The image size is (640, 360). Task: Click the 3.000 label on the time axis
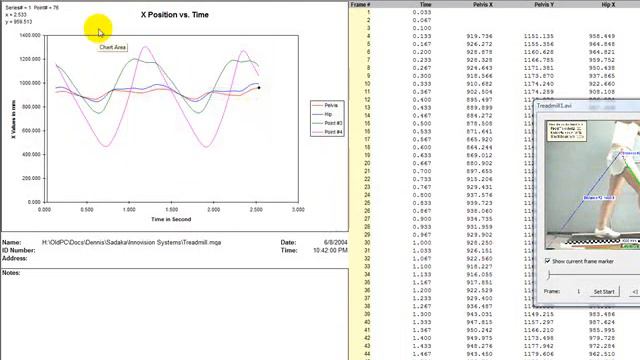298,209
